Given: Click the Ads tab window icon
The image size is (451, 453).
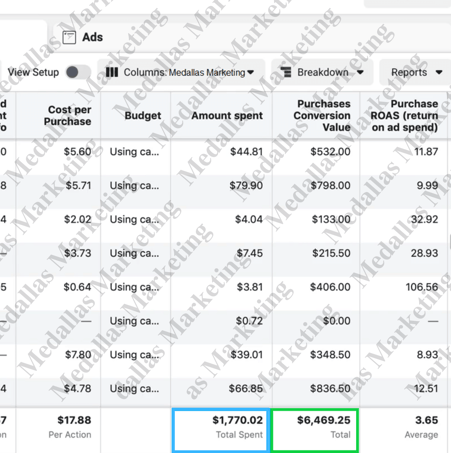Looking at the screenshot, I should click(69, 37).
